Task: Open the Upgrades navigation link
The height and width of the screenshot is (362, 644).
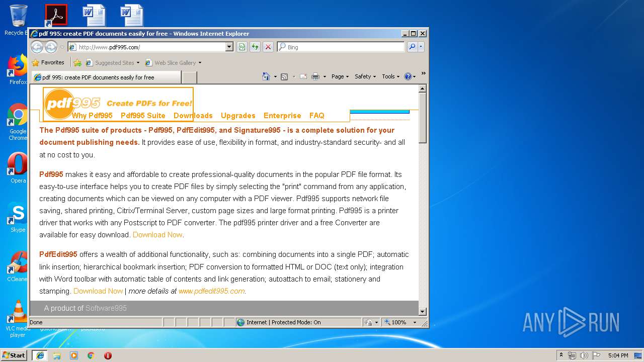Action: (x=238, y=116)
